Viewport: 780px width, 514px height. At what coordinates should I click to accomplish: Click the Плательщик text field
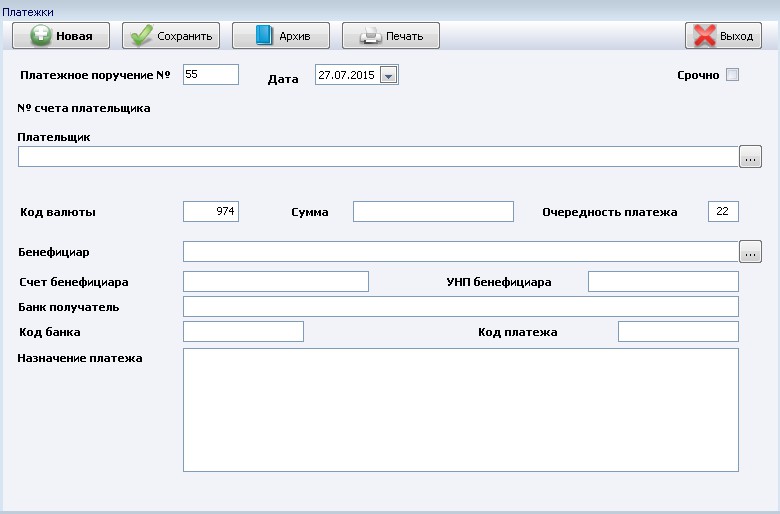coord(378,157)
